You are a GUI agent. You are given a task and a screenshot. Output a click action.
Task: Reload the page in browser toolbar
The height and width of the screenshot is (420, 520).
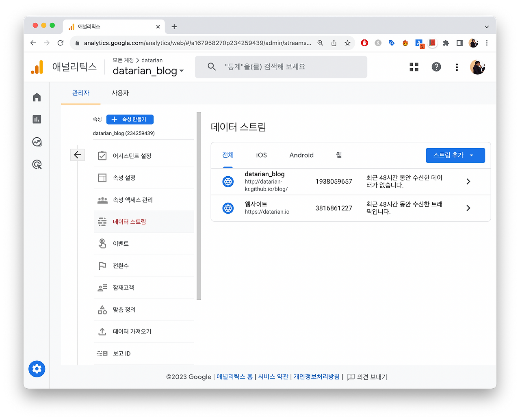(61, 43)
